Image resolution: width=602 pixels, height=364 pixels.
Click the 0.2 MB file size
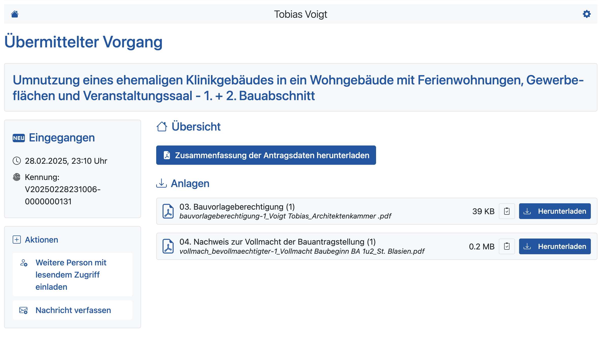(482, 246)
